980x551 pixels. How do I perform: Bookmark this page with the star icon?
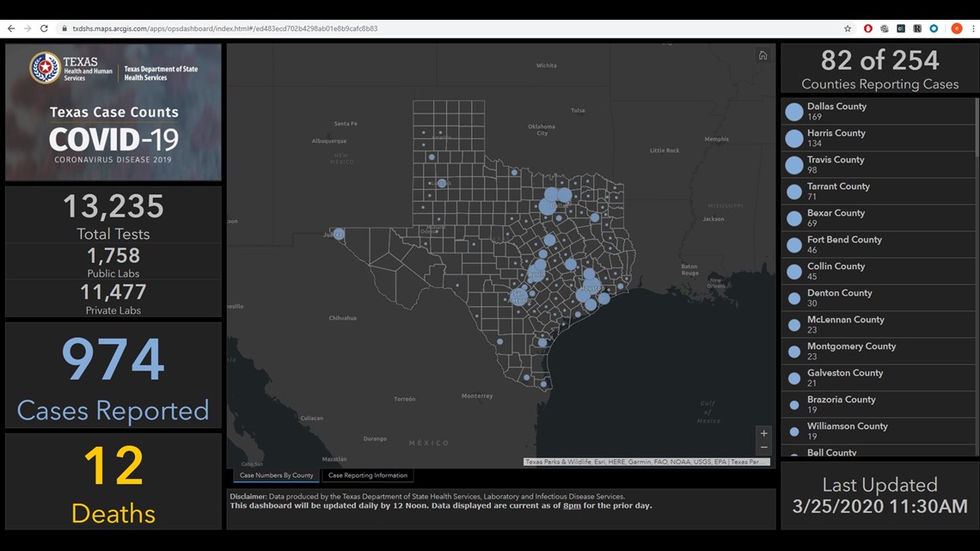pos(848,28)
